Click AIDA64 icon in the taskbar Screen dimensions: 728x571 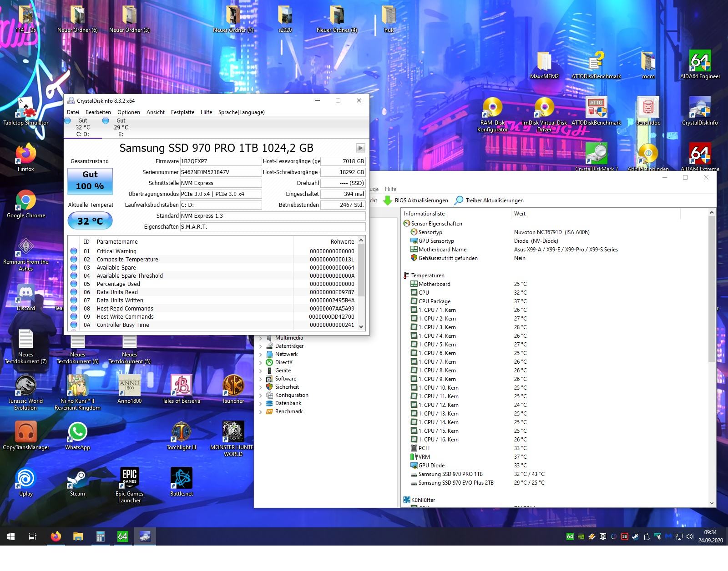pyautogui.click(x=123, y=536)
